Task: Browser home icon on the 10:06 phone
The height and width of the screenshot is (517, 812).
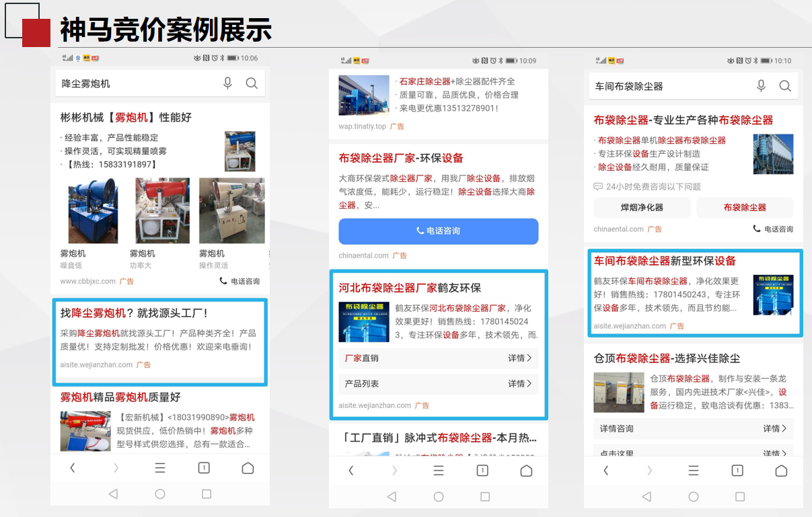Action: tap(248, 468)
